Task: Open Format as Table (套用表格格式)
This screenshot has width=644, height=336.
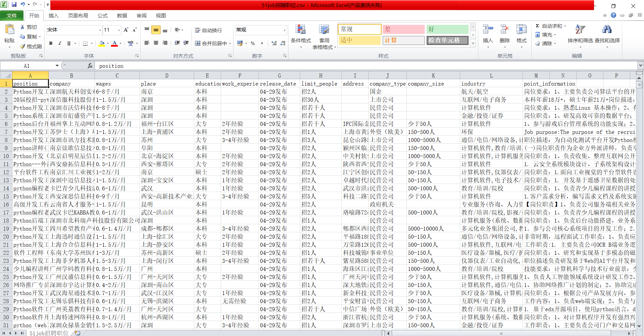Action: 324,37
